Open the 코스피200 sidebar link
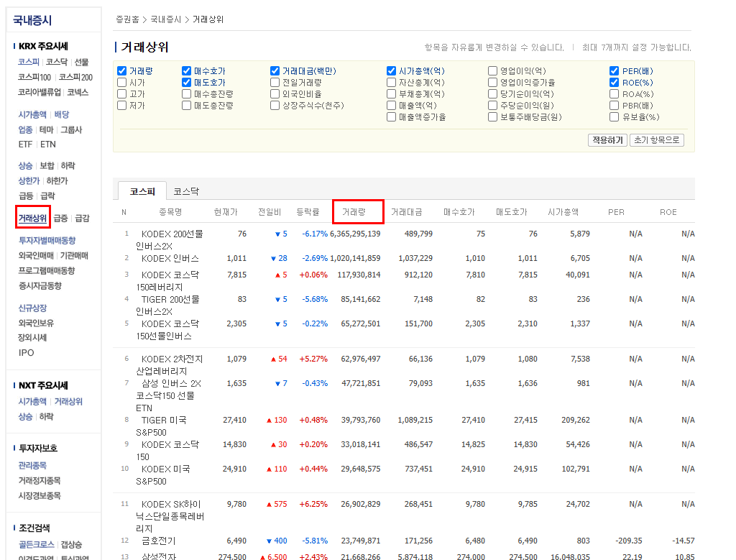Viewport: 736px width, 560px height. [x=75, y=78]
